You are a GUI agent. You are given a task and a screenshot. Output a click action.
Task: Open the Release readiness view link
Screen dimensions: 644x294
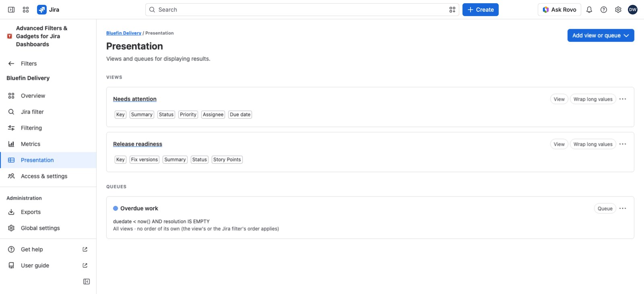138,144
